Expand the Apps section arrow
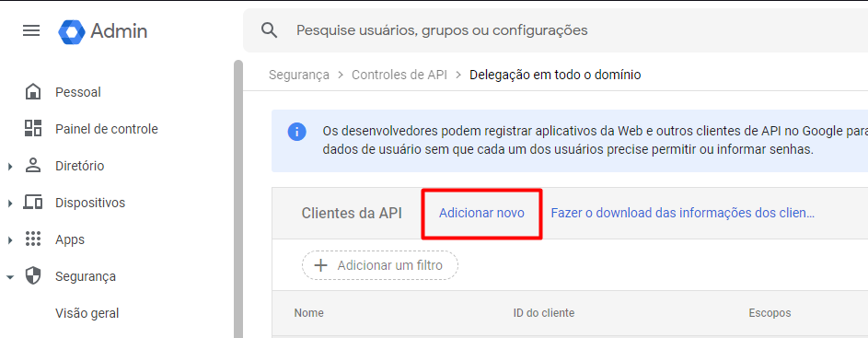 pos(10,240)
